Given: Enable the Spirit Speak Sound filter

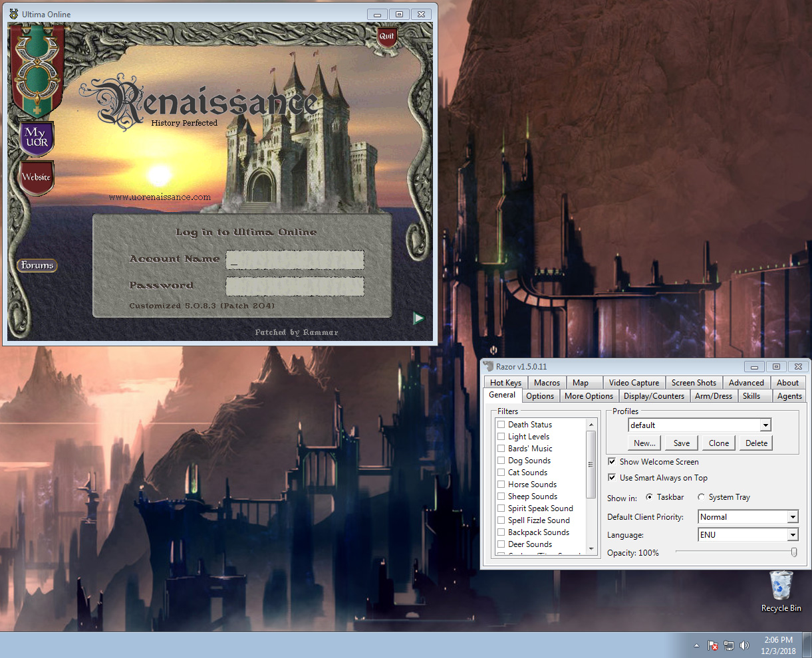Looking at the screenshot, I should pos(501,508).
